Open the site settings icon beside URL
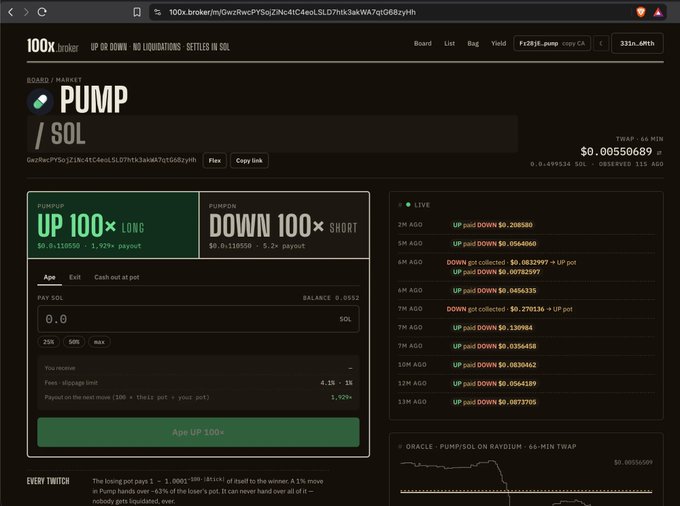The image size is (680, 506). [158, 12]
